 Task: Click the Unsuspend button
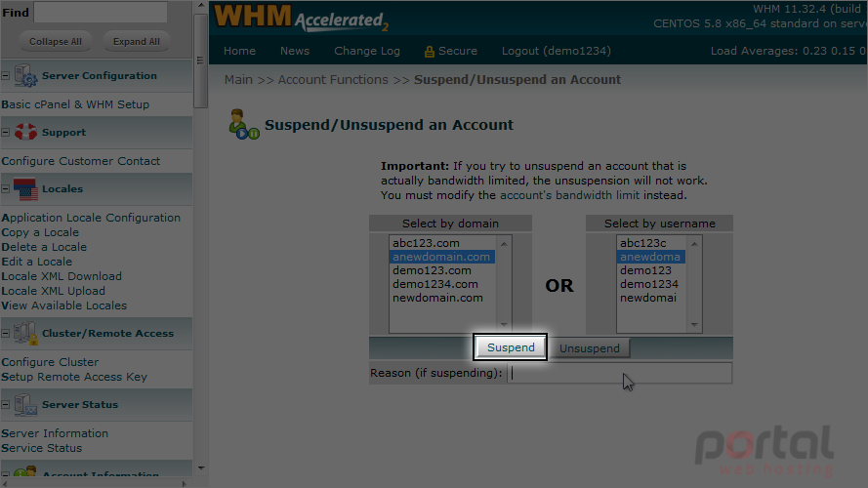[x=590, y=348]
